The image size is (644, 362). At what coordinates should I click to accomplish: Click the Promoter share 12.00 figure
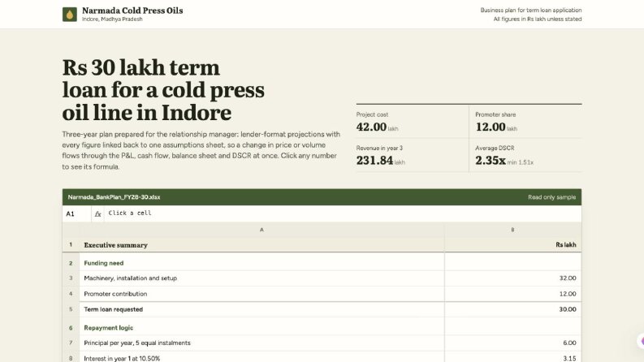coord(491,127)
